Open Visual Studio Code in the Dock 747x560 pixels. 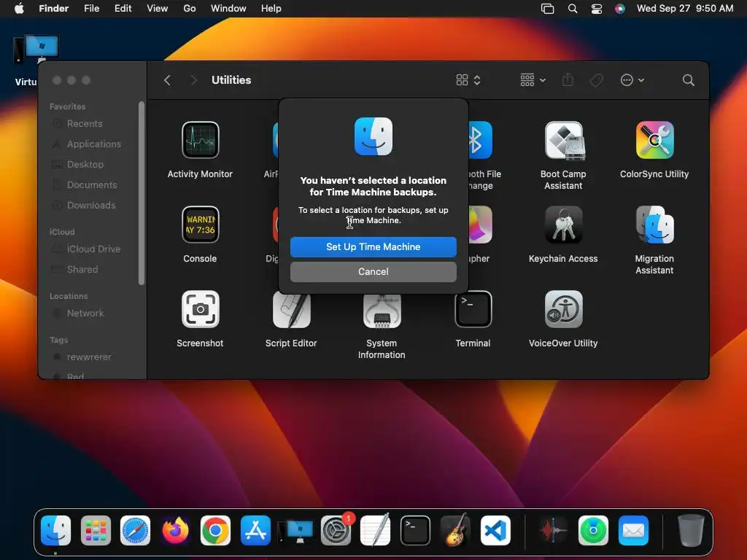[x=495, y=531]
